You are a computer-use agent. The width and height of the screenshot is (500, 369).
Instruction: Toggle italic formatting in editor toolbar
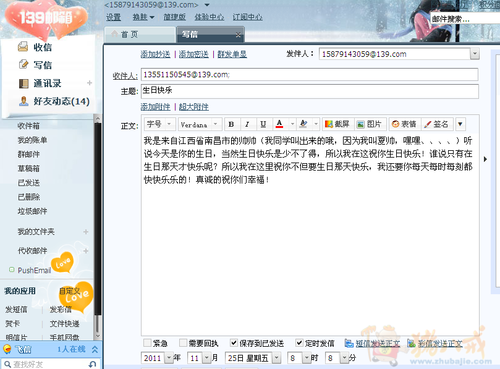[x=247, y=124]
